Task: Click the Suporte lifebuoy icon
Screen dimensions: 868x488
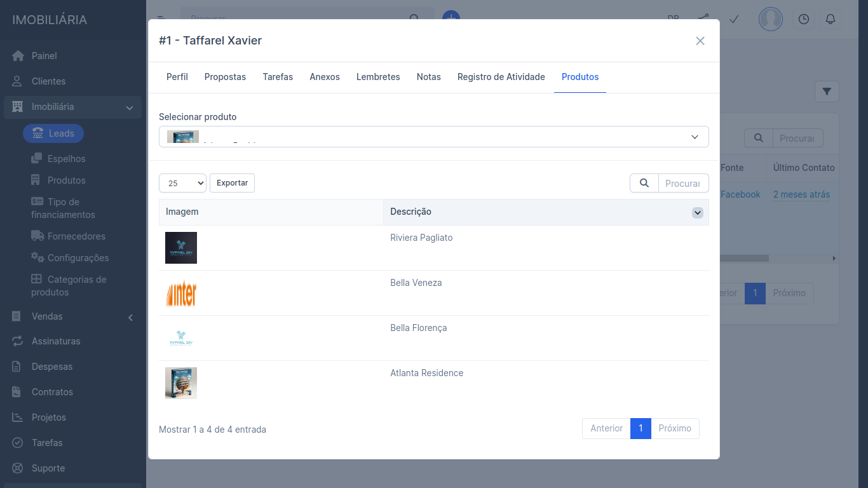Action: tap(18, 468)
